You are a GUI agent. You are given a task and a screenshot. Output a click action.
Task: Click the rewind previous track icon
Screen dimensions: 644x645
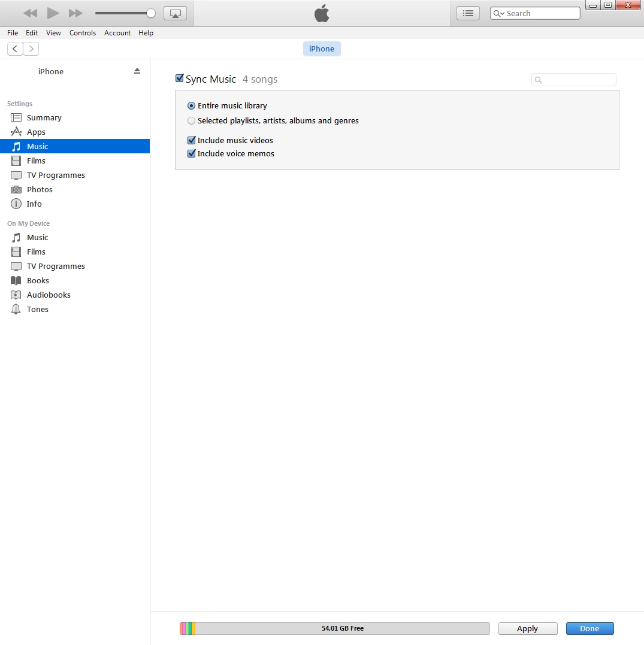(31, 13)
